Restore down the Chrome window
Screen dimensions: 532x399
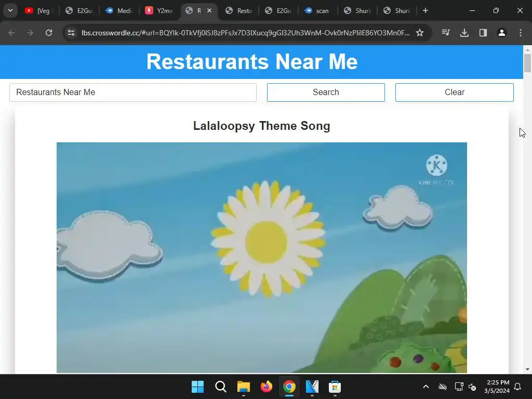click(x=496, y=10)
